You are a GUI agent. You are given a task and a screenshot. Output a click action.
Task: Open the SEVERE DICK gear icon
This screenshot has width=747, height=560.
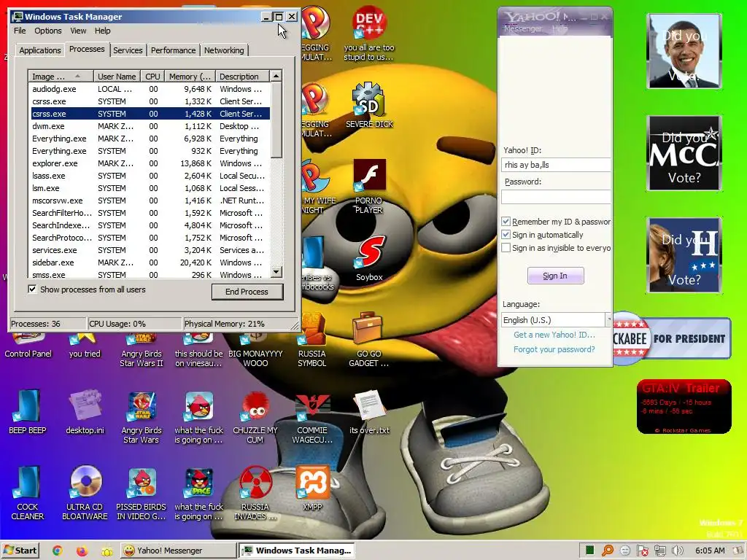369,105
